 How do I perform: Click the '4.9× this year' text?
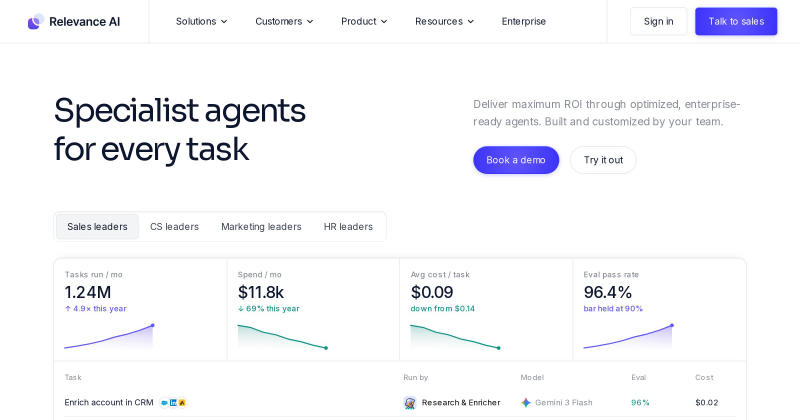(95, 309)
